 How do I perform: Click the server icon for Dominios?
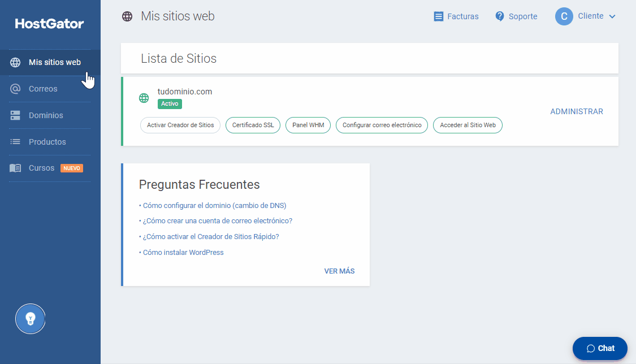click(x=15, y=115)
